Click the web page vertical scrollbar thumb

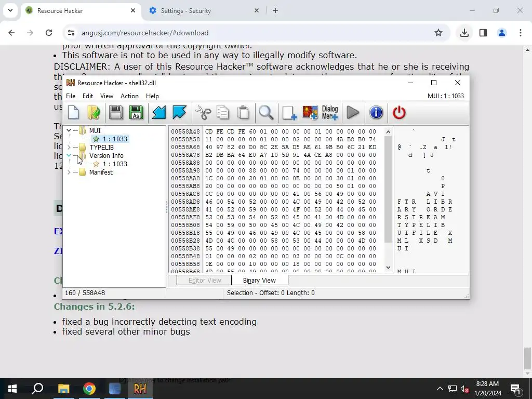click(x=527, y=360)
